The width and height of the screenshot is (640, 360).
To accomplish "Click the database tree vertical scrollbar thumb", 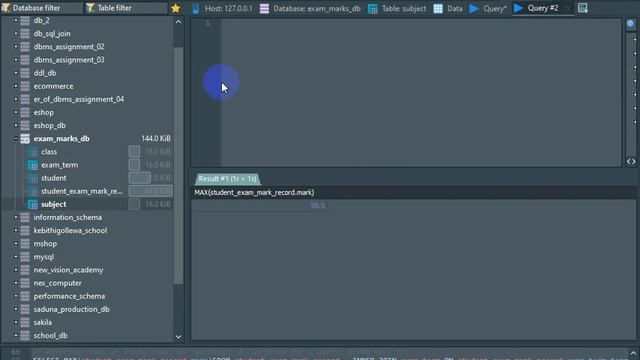I will tap(178, 165).
